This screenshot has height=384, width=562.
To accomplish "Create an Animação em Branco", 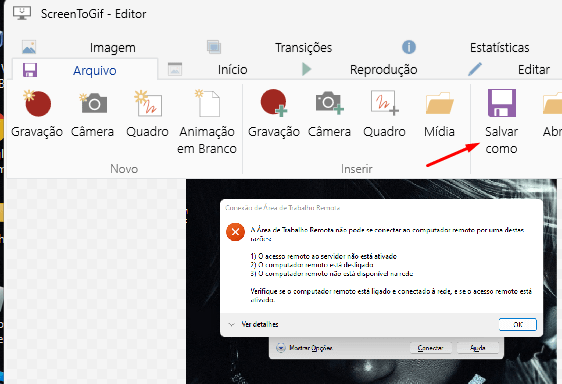I will coord(207,122).
